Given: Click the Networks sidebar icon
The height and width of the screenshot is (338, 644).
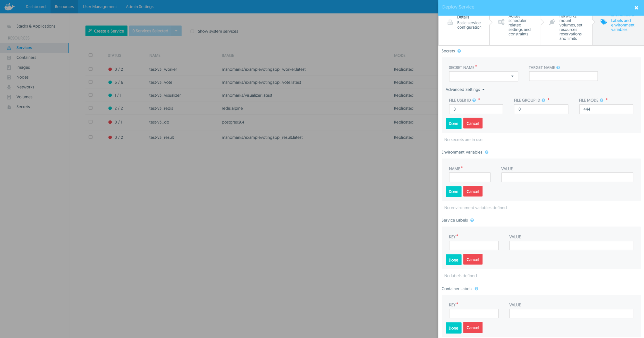Looking at the screenshot, I should 9,87.
